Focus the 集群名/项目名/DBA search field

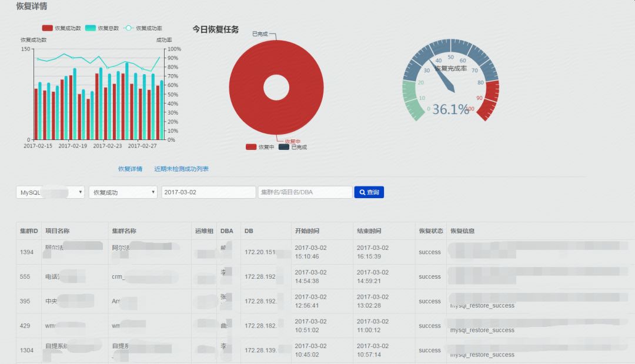[x=305, y=192]
